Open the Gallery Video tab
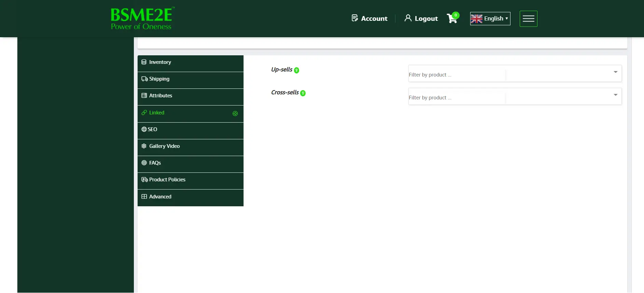The width and height of the screenshot is (644, 293). [191, 148]
